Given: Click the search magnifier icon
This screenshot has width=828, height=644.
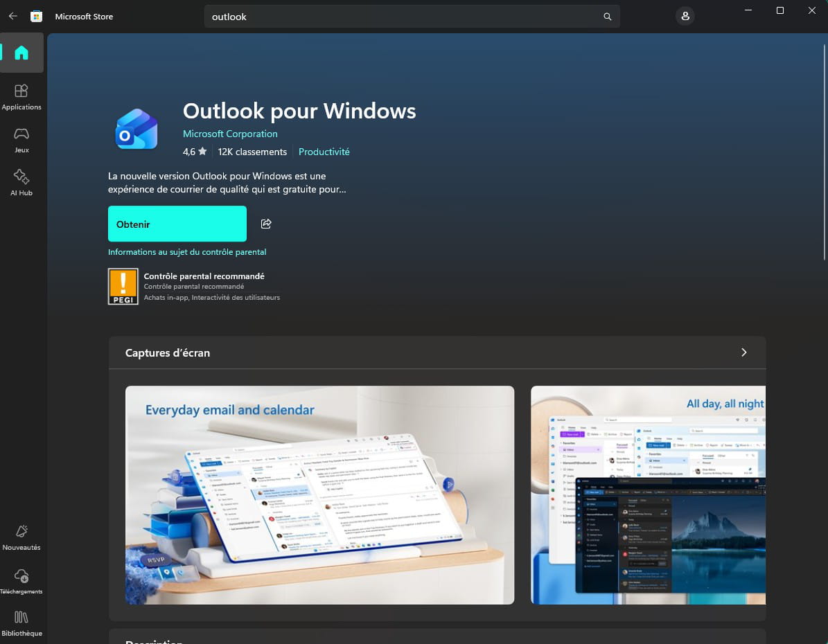Looking at the screenshot, I should click(x=607, y=17).
